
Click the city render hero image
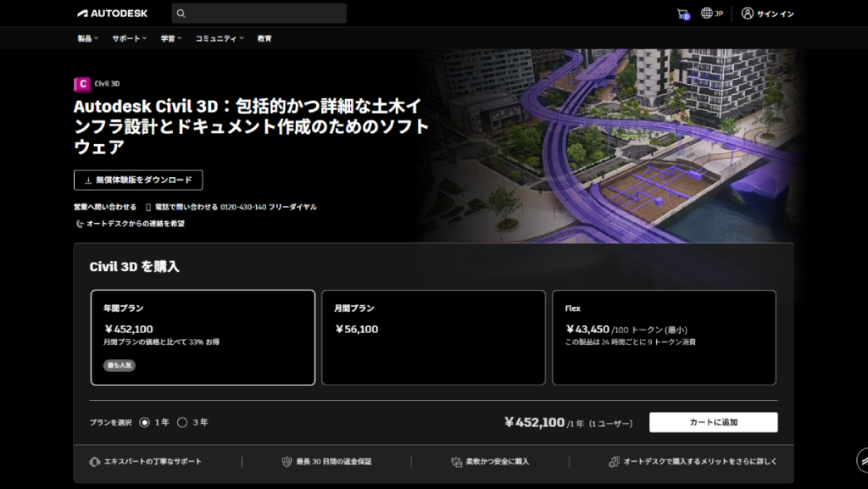coord(609,146)
